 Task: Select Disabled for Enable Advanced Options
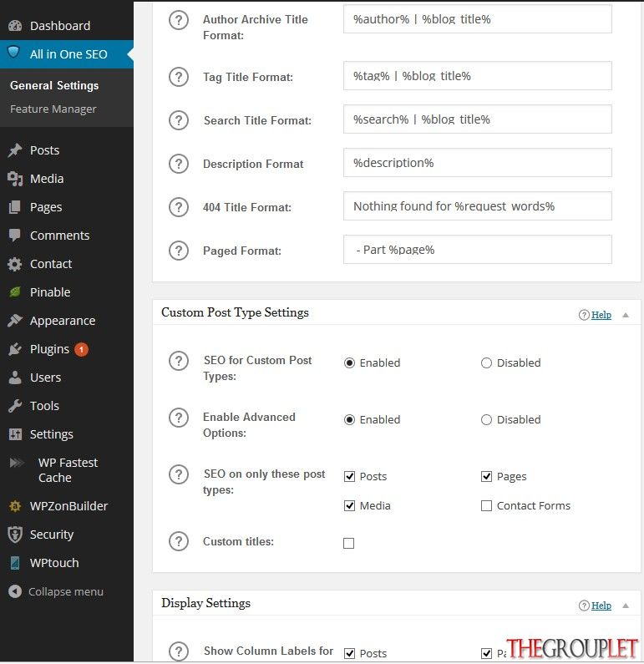click(x=486, y=419)
